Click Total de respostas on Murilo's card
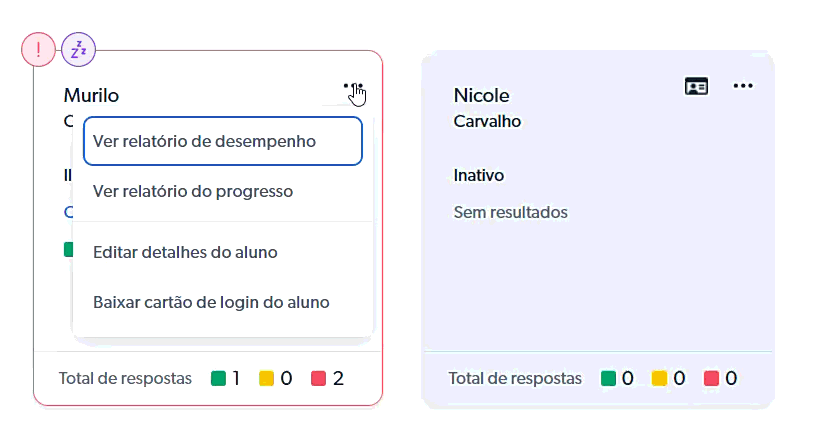Image resolution: width=816 pixels, height=422 pixels. click(x=125, y=379)
